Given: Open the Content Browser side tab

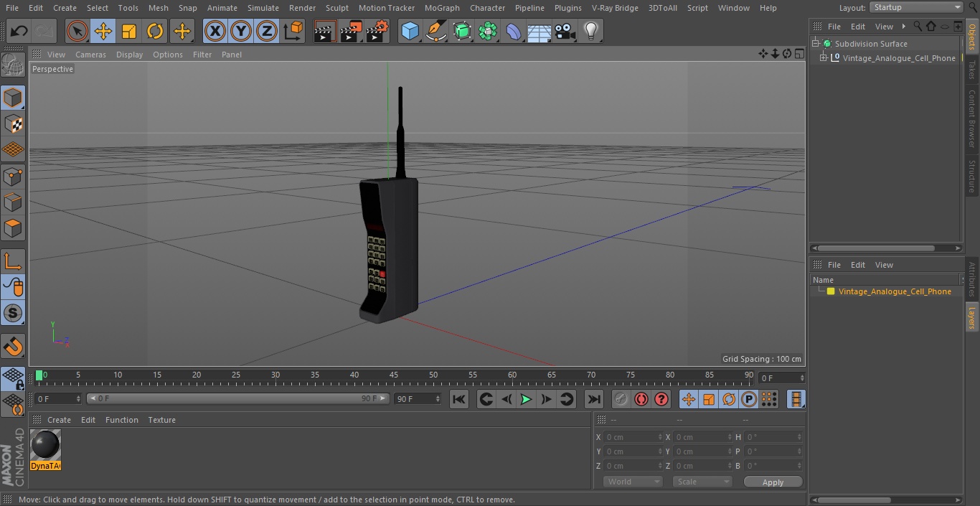Looking at the screenshot, I should (972, 118).
